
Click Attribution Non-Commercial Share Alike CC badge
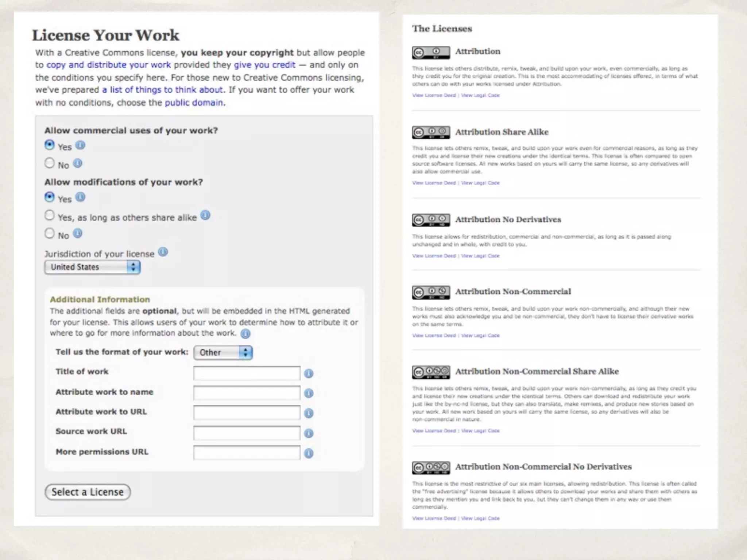click(431, 372)
